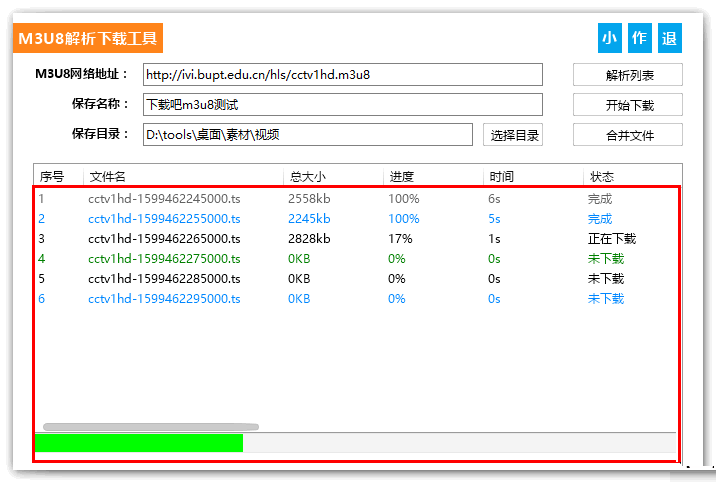716x483 pixels.
Task: Click the blue 退 exit button
Action: tap(669, 38)
